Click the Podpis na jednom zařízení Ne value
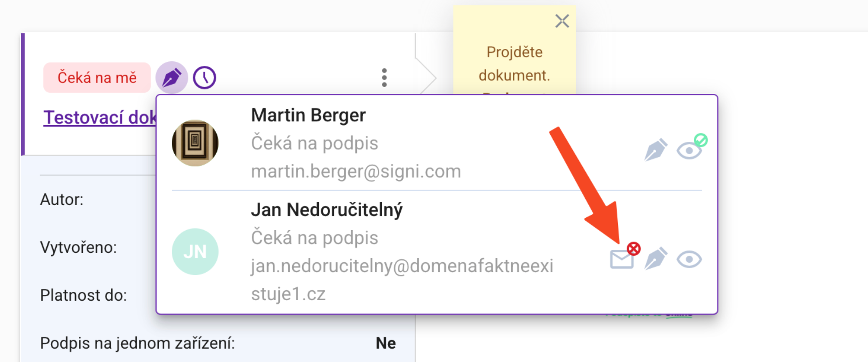Image resolution: width=868 pixels, height=362 pixels. 386,343
